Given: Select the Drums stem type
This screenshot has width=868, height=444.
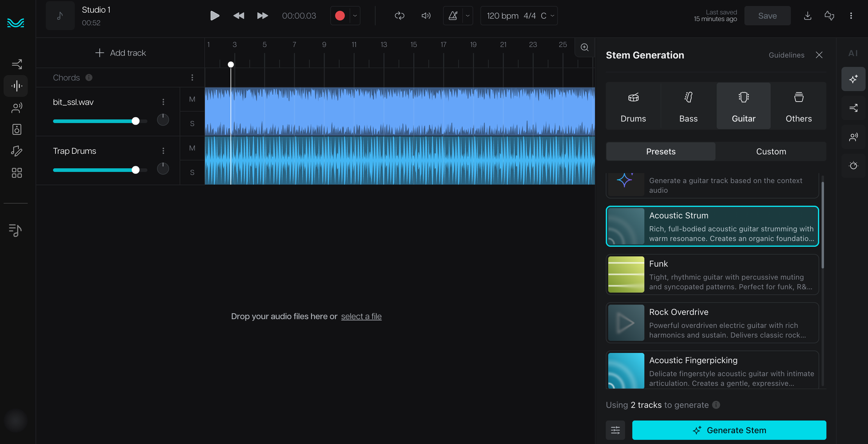Looking at the screenshot, I should point(633,106).
